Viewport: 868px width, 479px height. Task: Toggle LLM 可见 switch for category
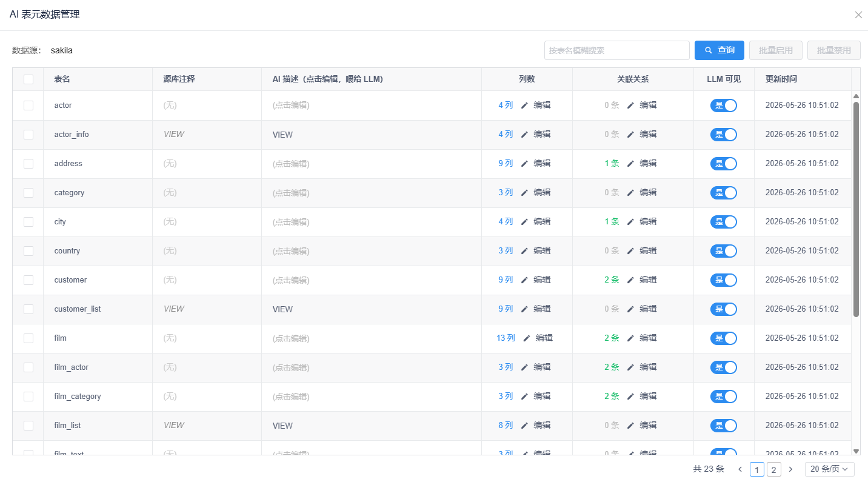point(724,193)
